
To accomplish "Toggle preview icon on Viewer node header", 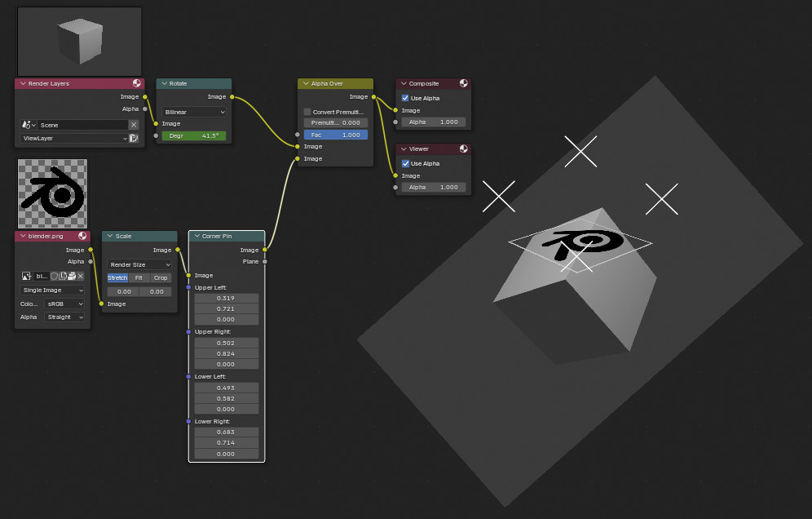I will coord(464,149).
